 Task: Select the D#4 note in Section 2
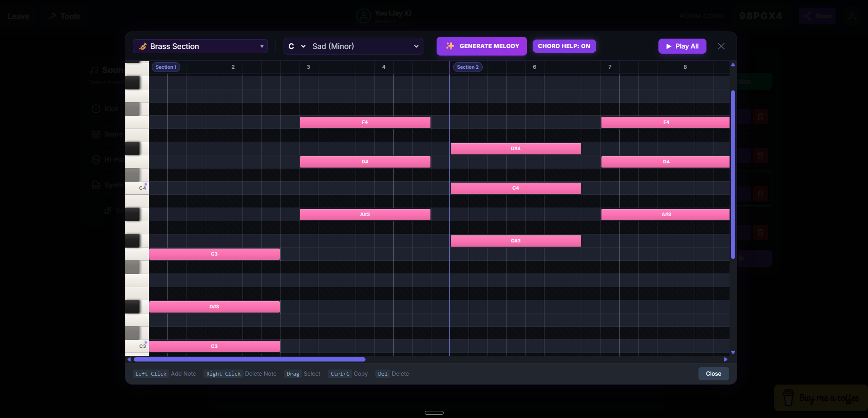point(516,149)
